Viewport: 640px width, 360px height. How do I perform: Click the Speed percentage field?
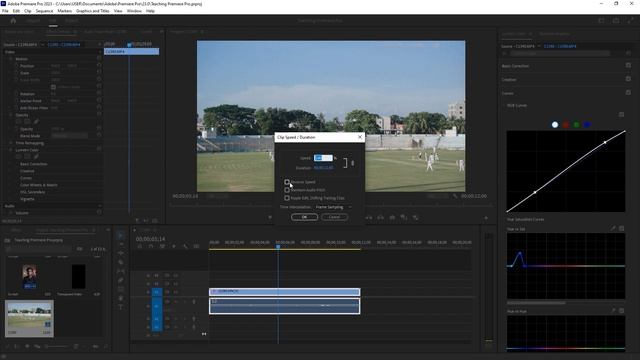point(323,158)
